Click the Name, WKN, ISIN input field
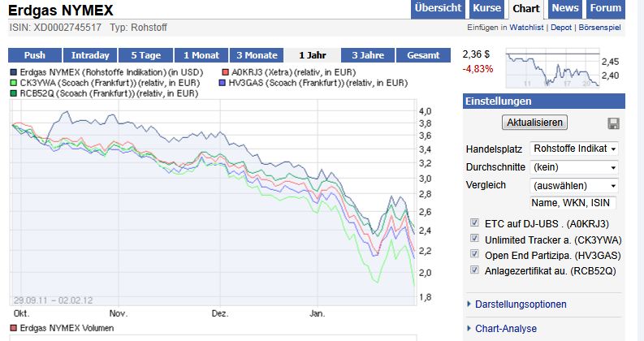This screenshot has height=341, width=644. point(573,202)
